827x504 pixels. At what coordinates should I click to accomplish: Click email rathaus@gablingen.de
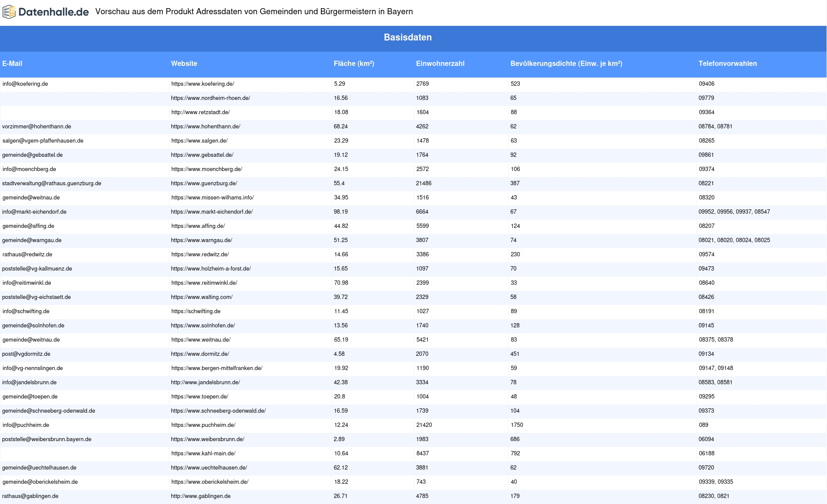(30, 496)
